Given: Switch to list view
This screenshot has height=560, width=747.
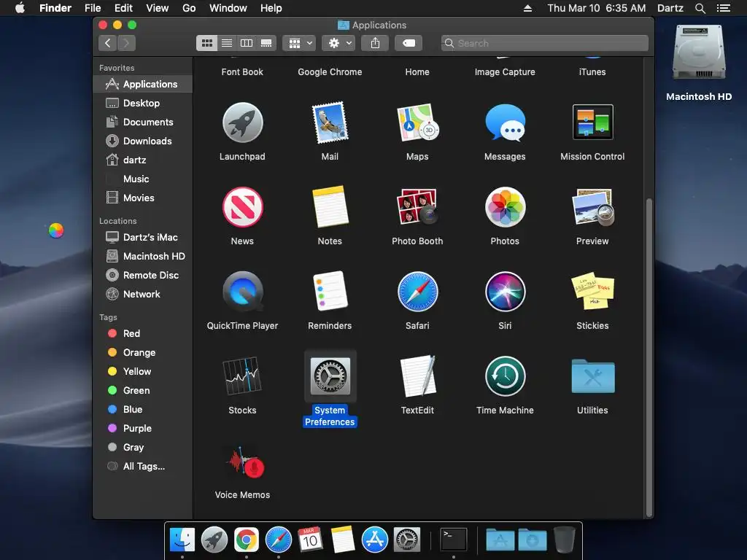Looking at the screenshot, I should [227, 43].
